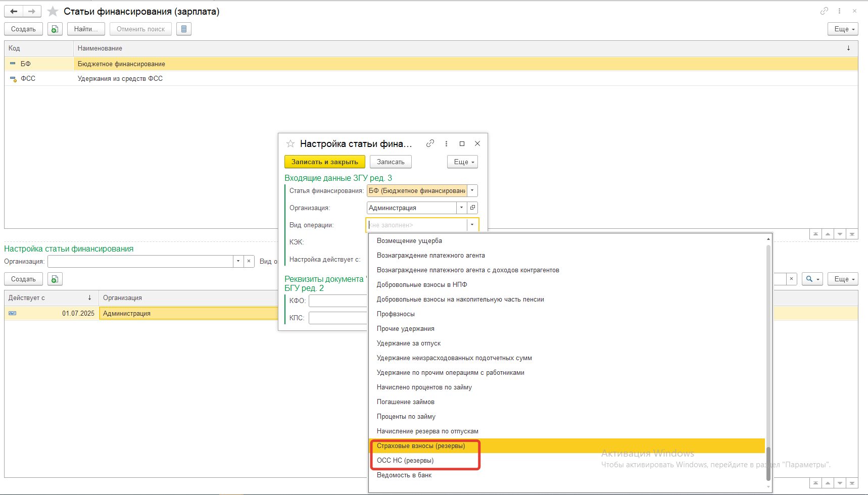
Task: Open the Организация field's open-form icon
Action: point(472,208)
